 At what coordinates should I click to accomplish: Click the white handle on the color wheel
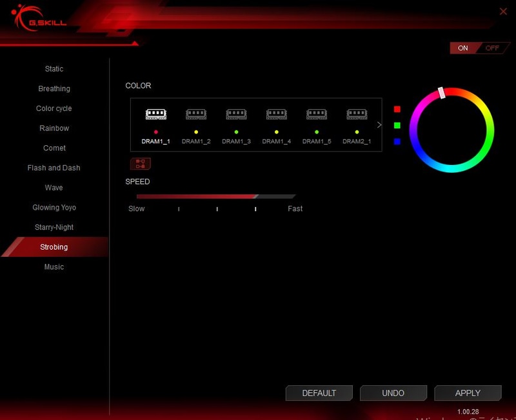pyautogui.click(x=442, y=93)
